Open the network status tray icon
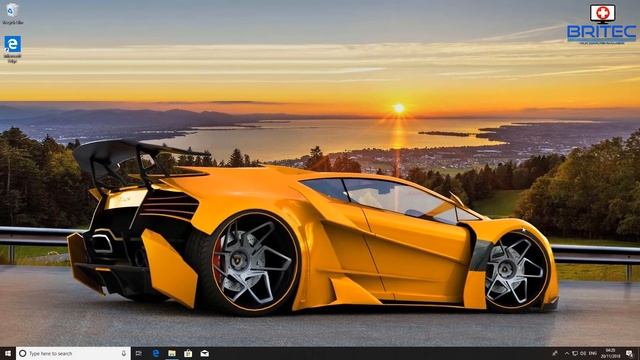 pyautogui.click(x=575, y=353)
